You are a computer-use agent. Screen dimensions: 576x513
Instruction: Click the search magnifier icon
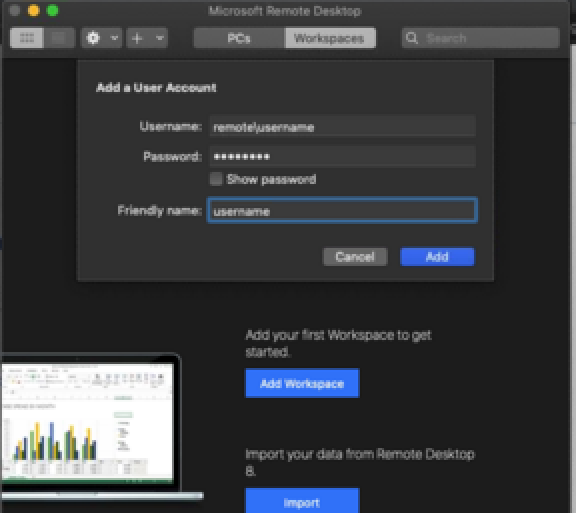[412, 38]
